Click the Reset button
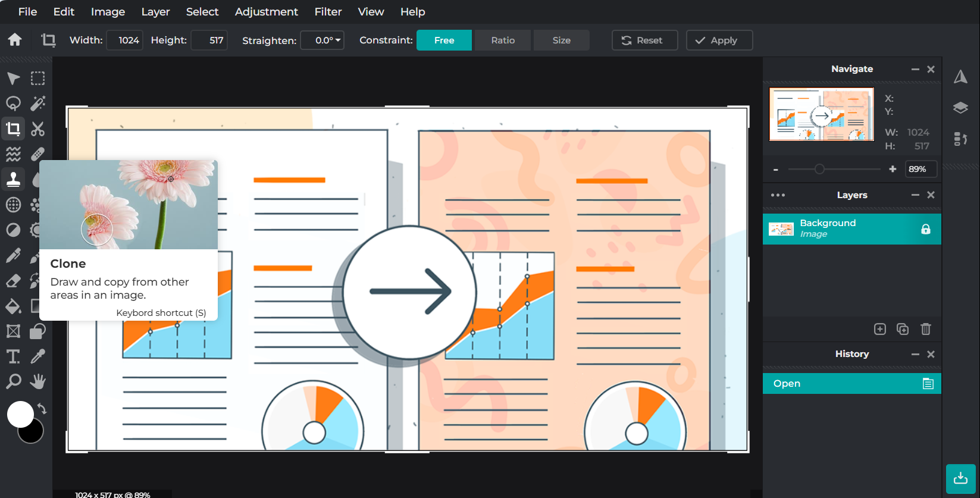This screenshot has height=498, width=980. point(644,40)
